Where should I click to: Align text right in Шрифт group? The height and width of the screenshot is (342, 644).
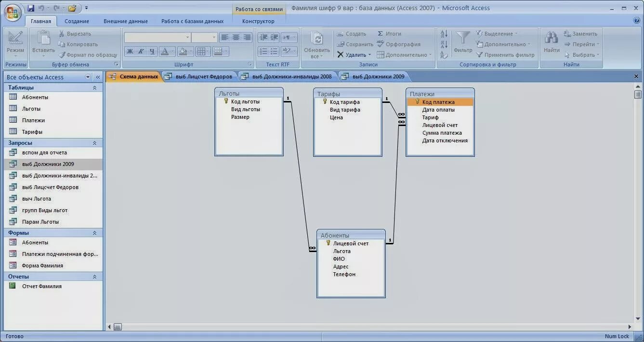(247, 38)
